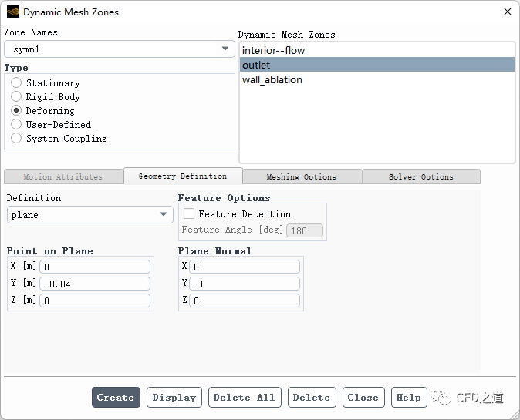Open the Motion Attributes tab
The image size is (520, 420).
pyautogui.click(x=63, y=176)
